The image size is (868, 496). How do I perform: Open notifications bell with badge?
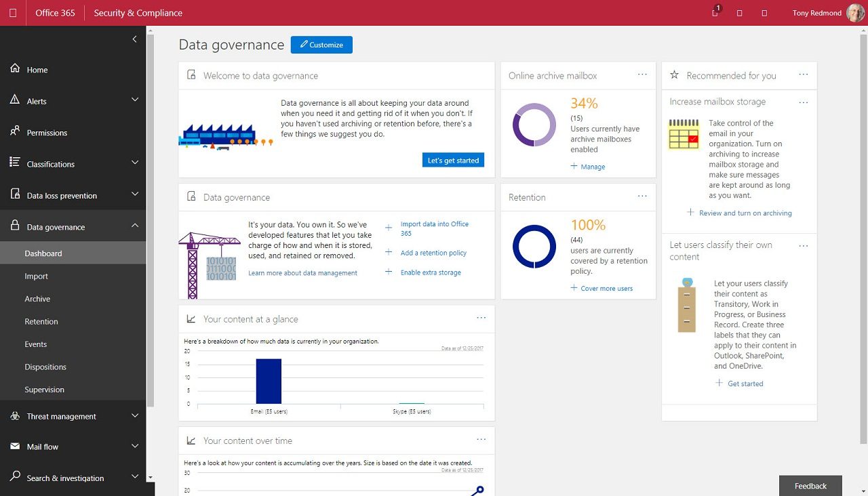tap(715, 12)
